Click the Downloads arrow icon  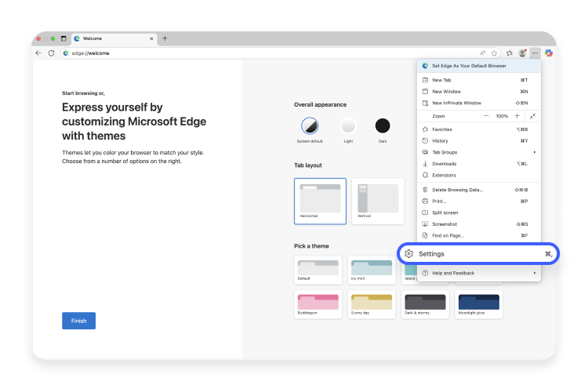pos(425,164)
